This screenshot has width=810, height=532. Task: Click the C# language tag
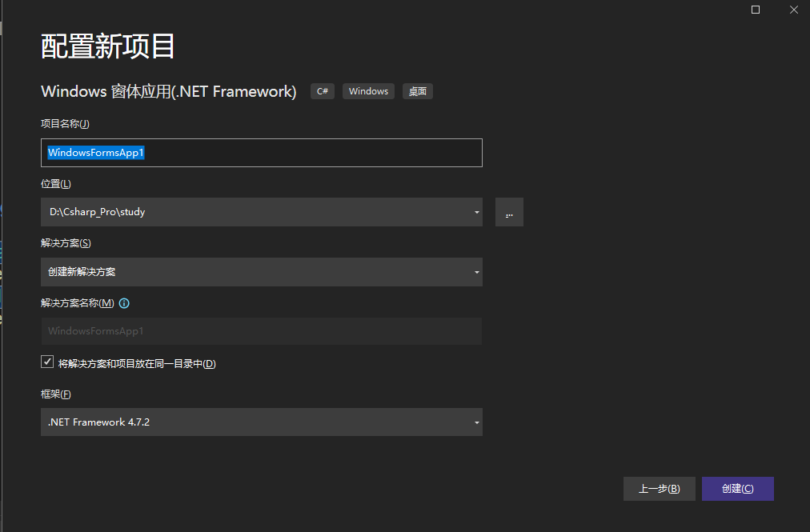(323, 91)
